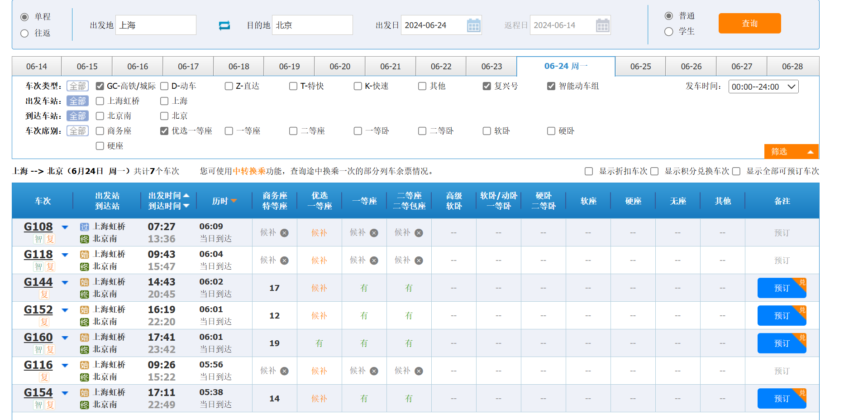
Task: Open train number G152 link
Action: [38, 310]
